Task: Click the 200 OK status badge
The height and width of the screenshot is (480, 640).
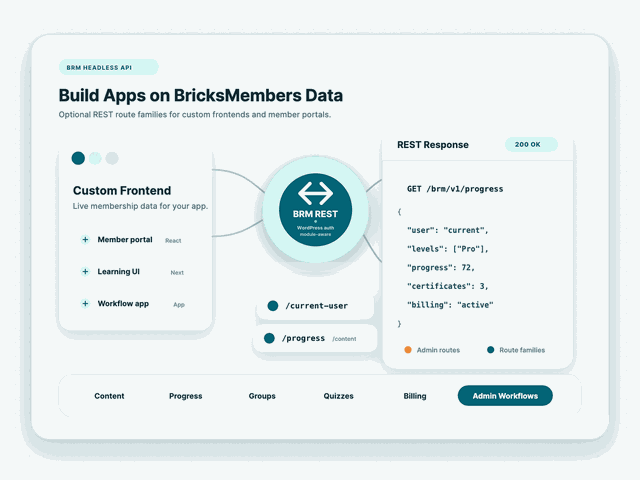Action: 531,144
